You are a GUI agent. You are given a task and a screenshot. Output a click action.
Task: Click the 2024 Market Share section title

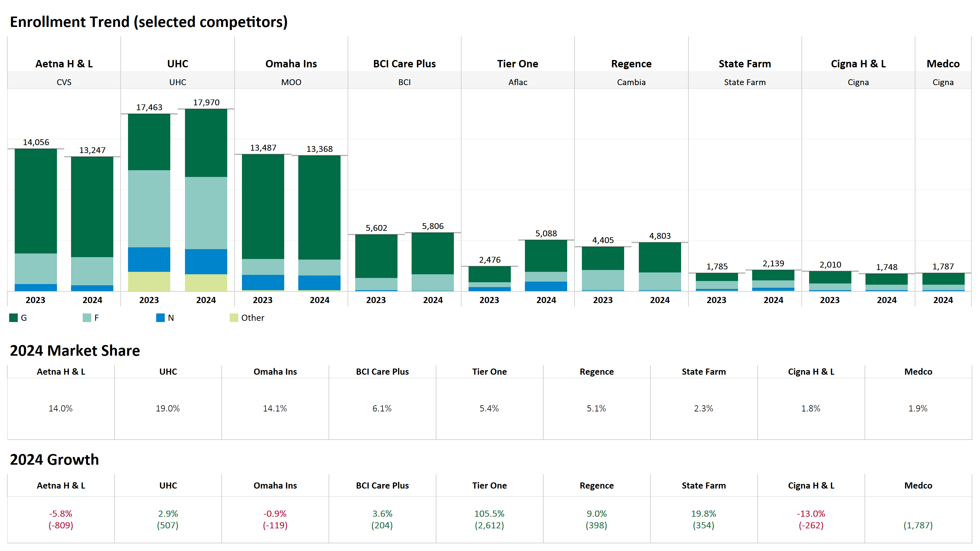point(75,350)
